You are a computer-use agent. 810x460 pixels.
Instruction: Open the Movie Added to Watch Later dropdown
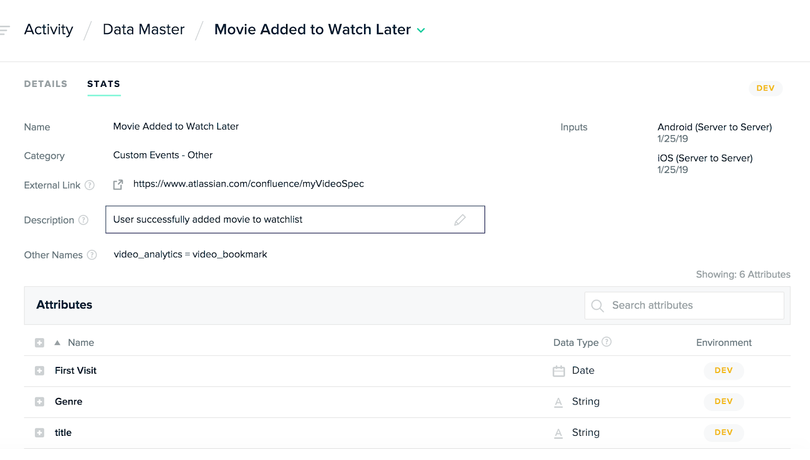(x=421, y=30)
